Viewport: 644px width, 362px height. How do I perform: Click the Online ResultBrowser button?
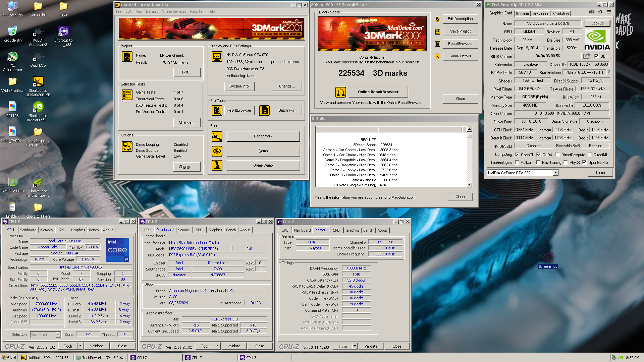pyautogui.click(x=378, y=92)
